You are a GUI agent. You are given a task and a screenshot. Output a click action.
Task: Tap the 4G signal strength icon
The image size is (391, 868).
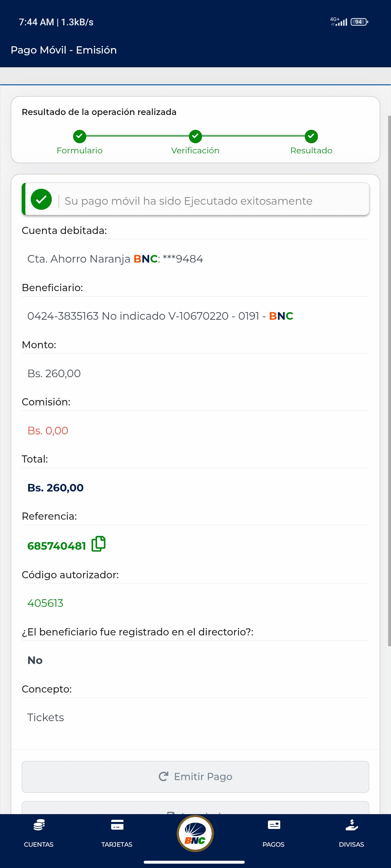(x=339, y=22)
